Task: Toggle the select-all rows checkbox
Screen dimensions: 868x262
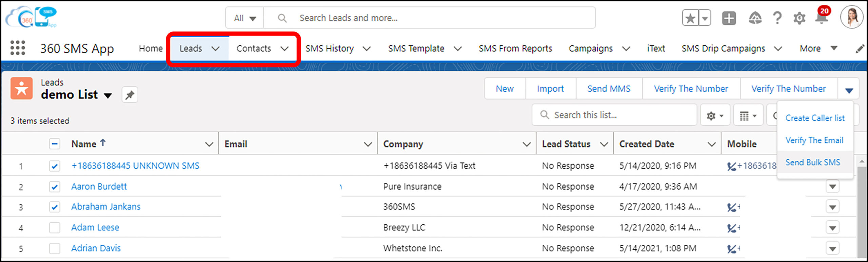Action: (55, 144)
